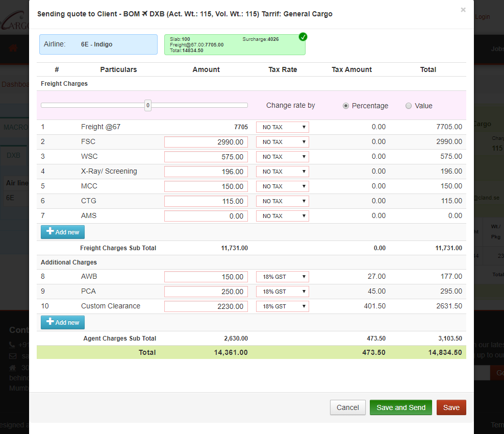Screen dimensions: 504x434
Task: Click the Tax Rate column header
Action: click(x=283, y=69)
